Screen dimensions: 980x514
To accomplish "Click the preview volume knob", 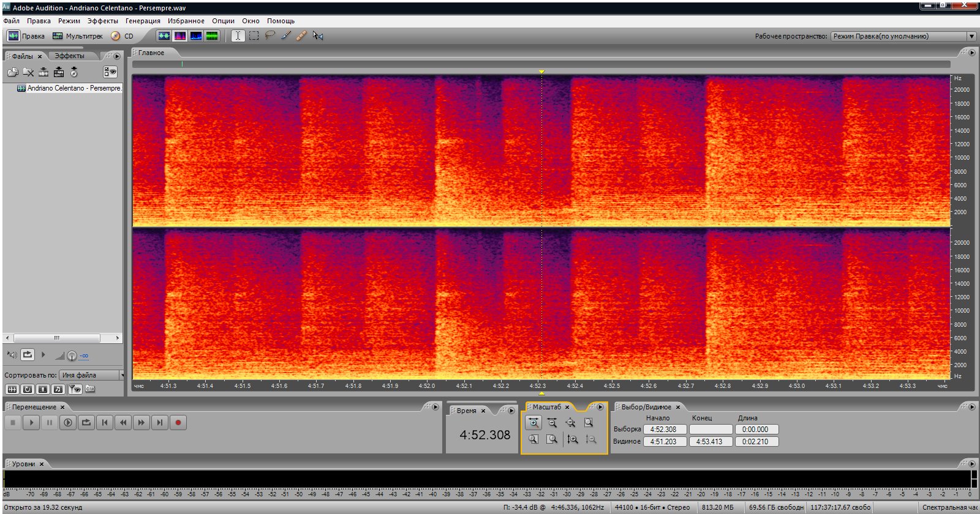I will (72, 356).
